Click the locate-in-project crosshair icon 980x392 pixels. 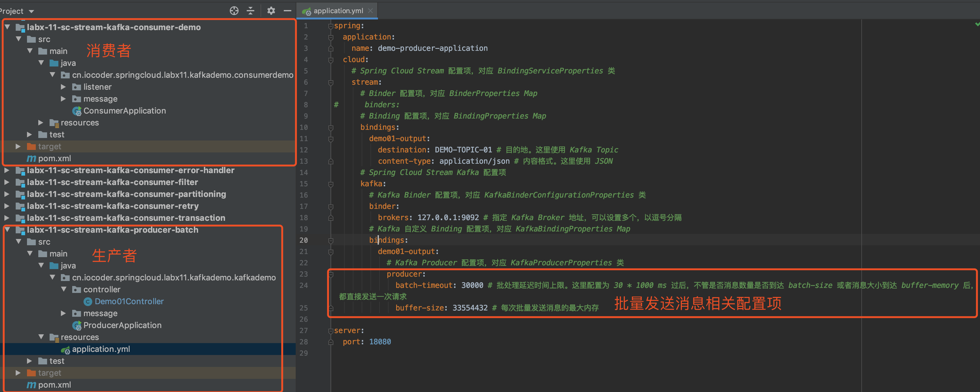point(234,11)
